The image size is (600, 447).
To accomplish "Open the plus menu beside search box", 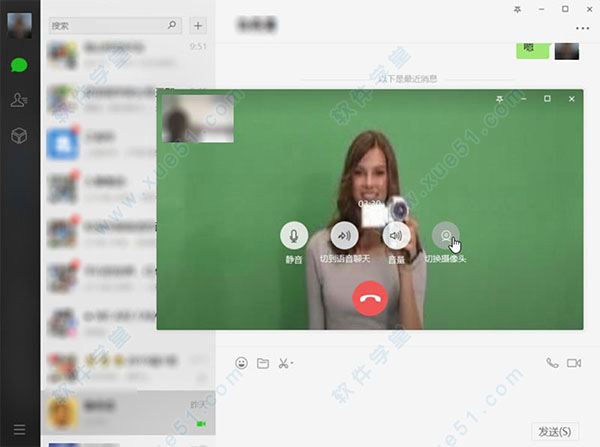I will [198, 25].
